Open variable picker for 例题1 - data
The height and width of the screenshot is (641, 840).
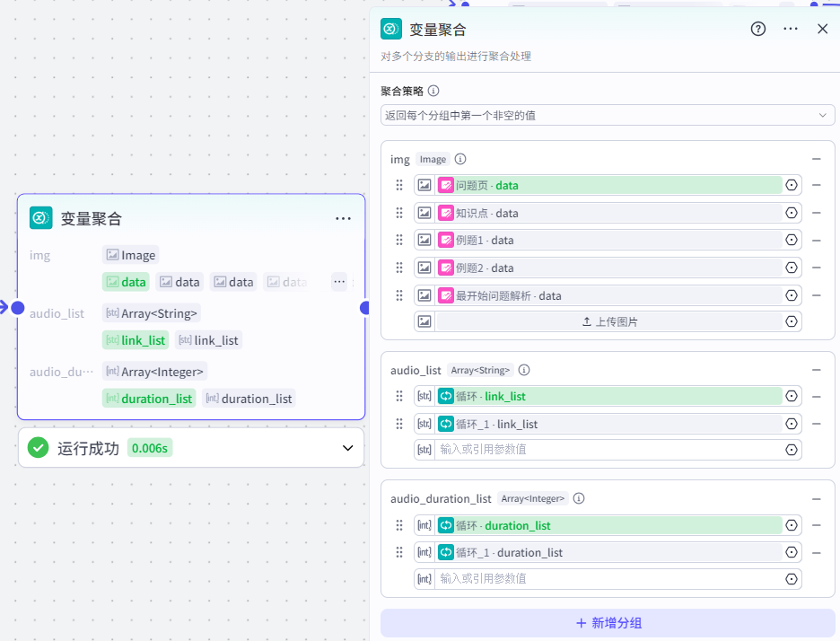click(x=792, y=240)
